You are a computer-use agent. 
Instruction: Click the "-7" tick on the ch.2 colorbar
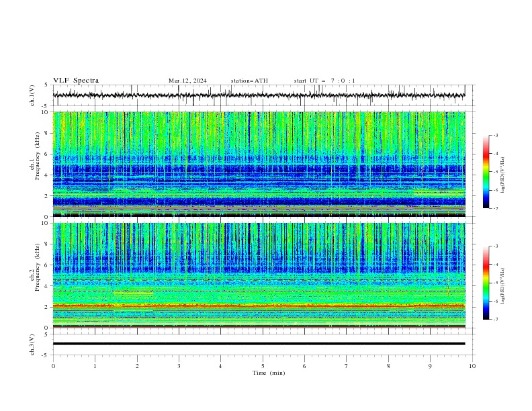point(496,320)
